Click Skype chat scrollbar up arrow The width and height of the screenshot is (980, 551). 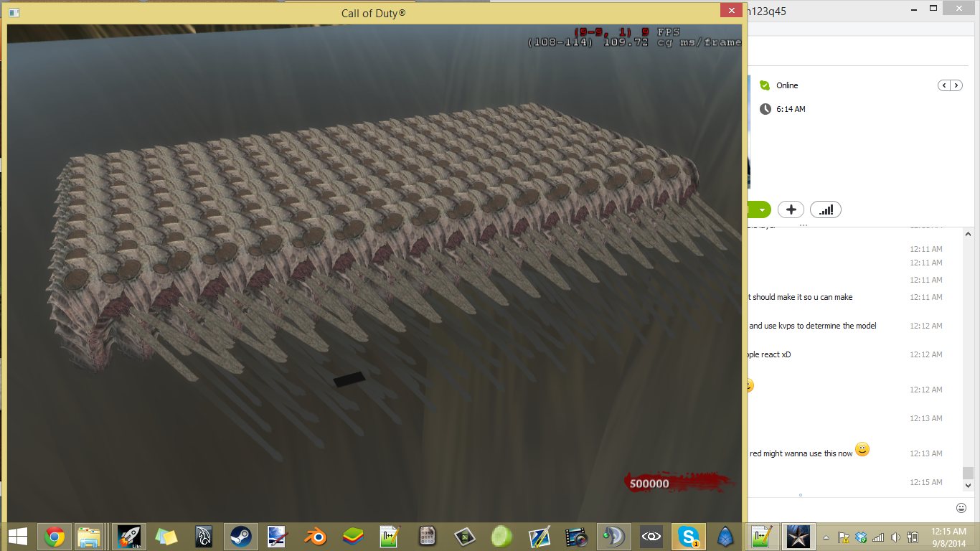click(968, 235)
